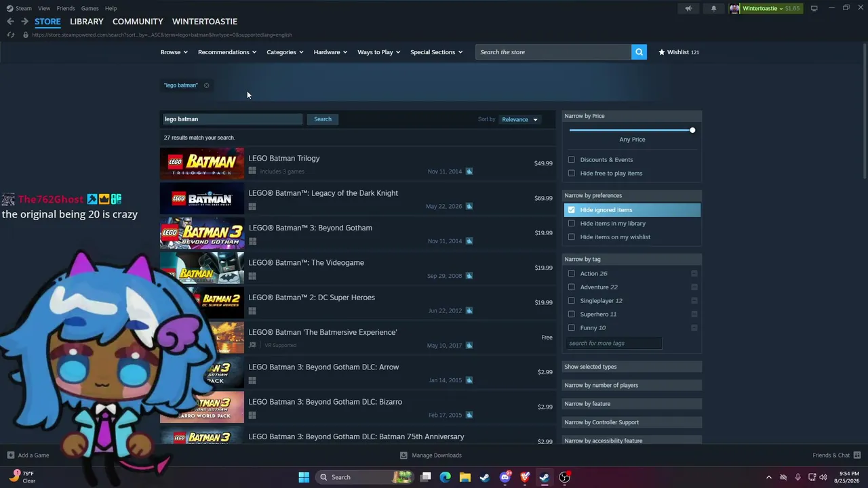Open OBS Studio from the taskbar

click(565, 477)
